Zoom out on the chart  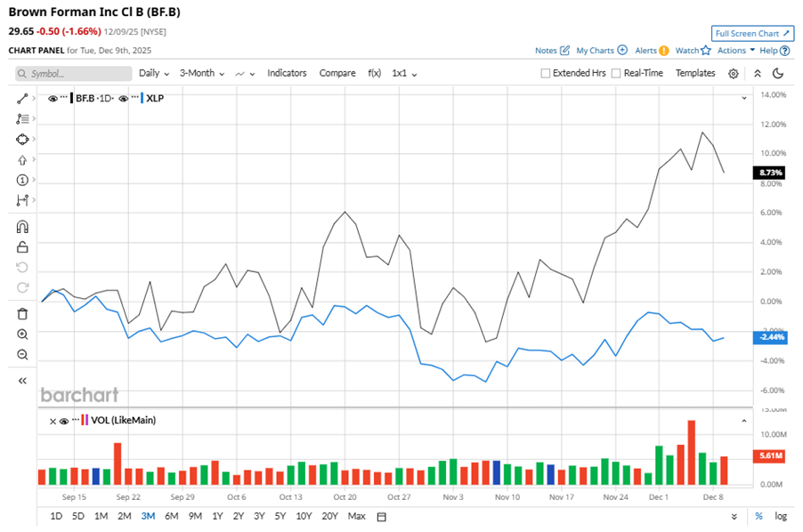pos(22,354)
